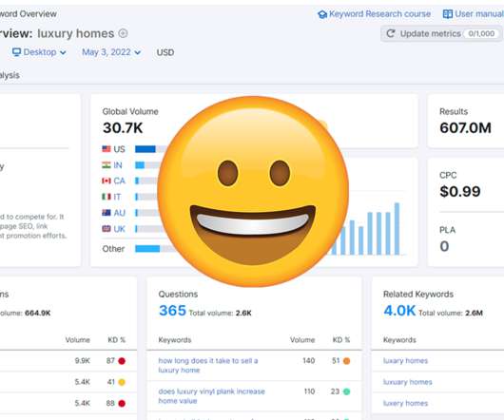Open the 4.0K Related Keywords count link
504x420 pixels.
click(x=399, y=311)
